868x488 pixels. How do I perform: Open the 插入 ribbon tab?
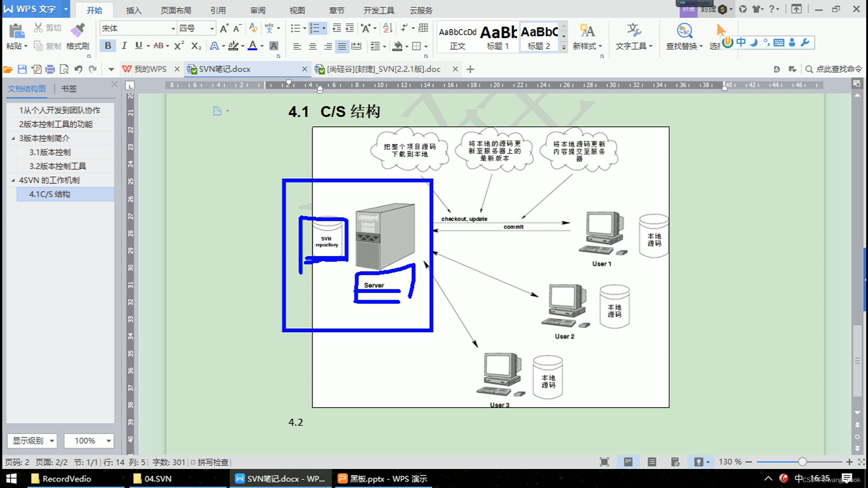[133, 10]
